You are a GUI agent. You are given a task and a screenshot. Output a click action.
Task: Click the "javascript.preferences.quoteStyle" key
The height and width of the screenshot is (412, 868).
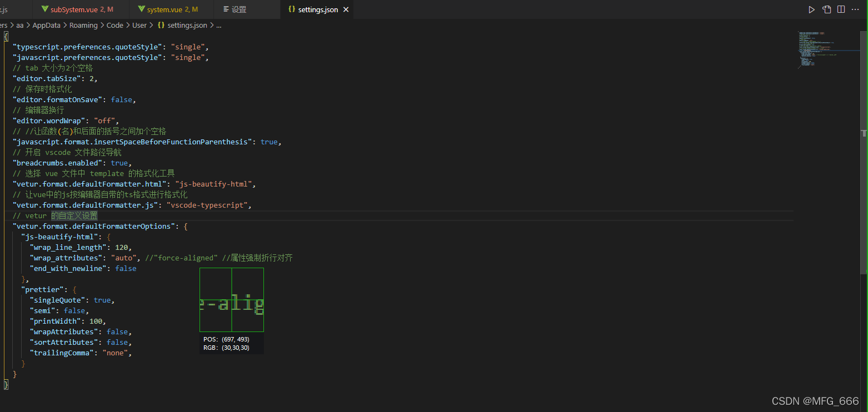(x=87, y=57)
